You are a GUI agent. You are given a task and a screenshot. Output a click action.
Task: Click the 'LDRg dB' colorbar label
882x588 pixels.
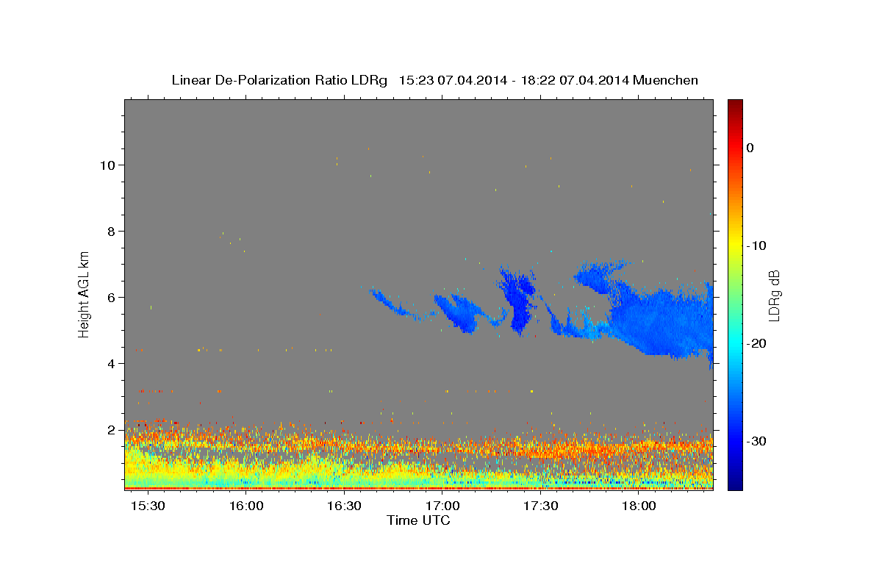coord(773,295)
